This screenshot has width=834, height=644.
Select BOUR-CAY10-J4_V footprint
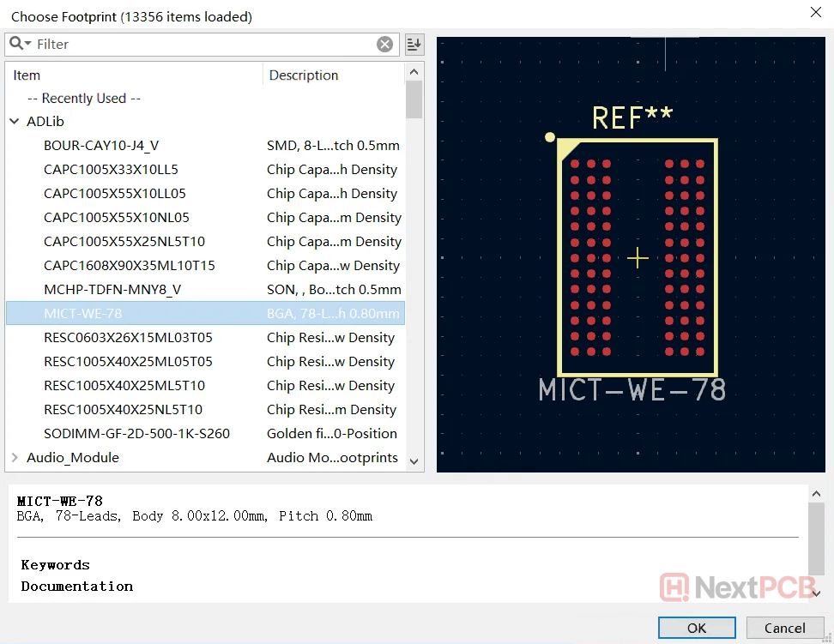click(x=101, y=146)
